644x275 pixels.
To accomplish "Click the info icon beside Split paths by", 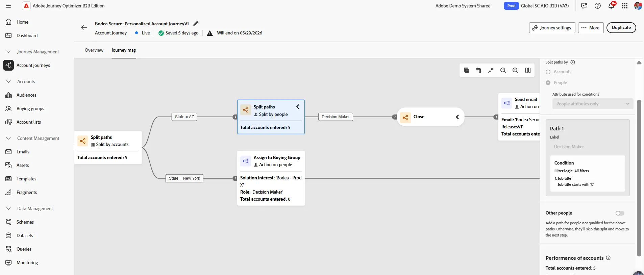I will pos(573,62).
